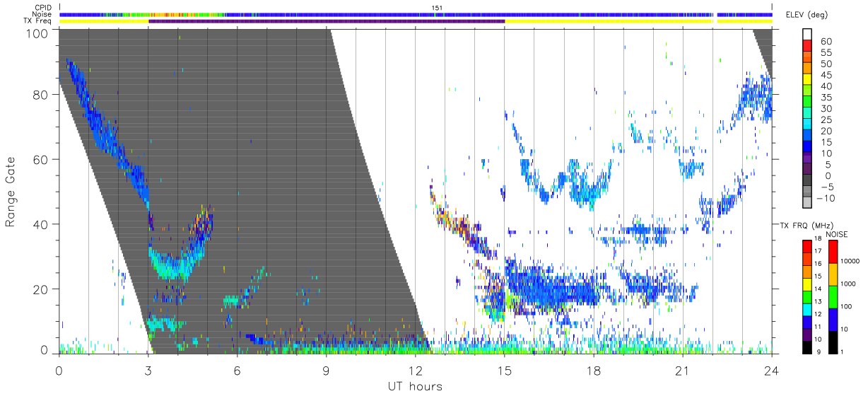Click the '9' tick on UT hours axis

point(326,370)
